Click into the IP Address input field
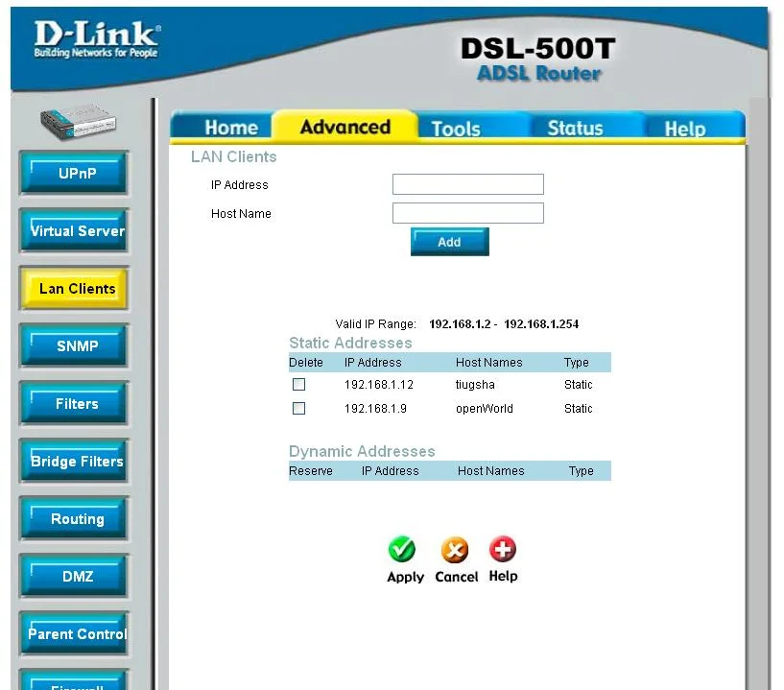The image size is (784, 690). pyautogui.click(x=468, y=184)
